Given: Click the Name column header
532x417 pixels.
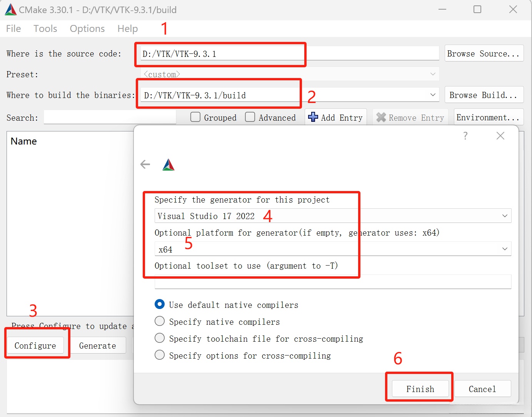Looking at the screenshot, I should 24,141.
